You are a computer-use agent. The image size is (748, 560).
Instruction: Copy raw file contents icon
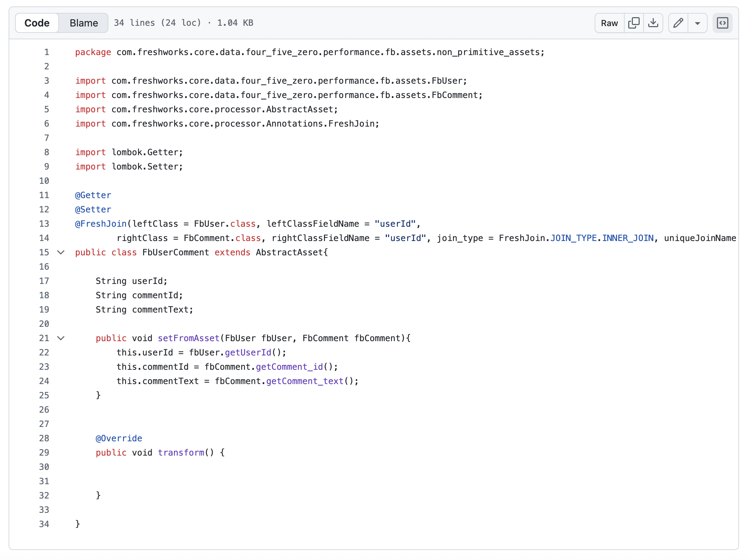[x=634, y=23]
